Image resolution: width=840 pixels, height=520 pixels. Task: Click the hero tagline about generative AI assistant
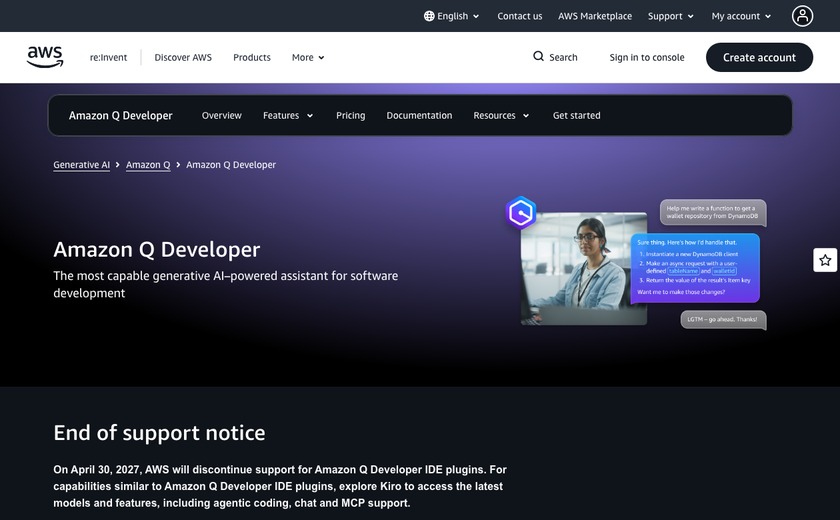[x=226, y=284]
